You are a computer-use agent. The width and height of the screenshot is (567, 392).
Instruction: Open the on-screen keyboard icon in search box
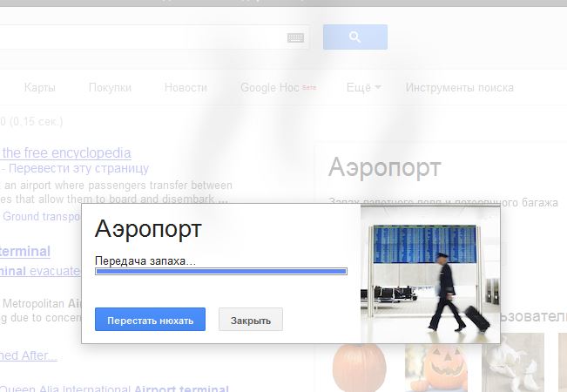click(x=295, y=37)
